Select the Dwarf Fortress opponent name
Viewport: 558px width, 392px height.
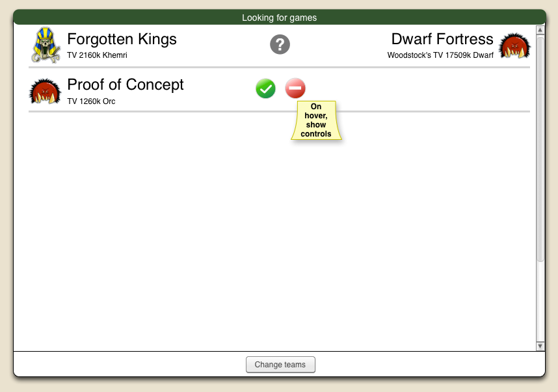pos(442,39)
